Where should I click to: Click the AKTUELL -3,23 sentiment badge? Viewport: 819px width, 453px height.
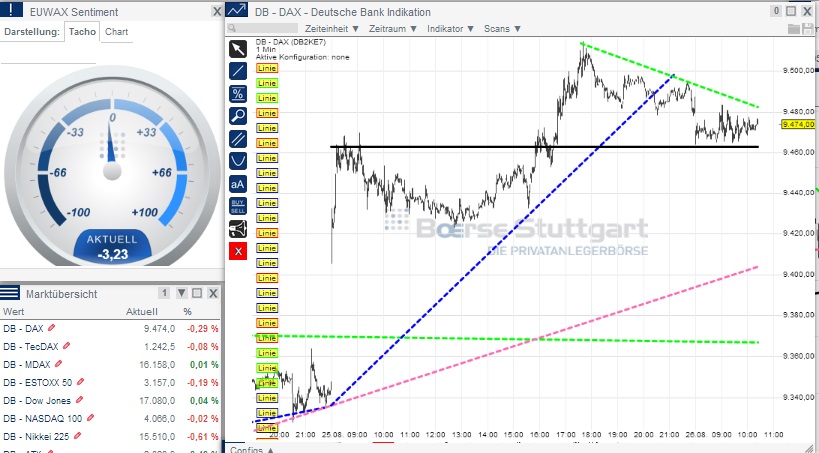[x=113, y=247]
